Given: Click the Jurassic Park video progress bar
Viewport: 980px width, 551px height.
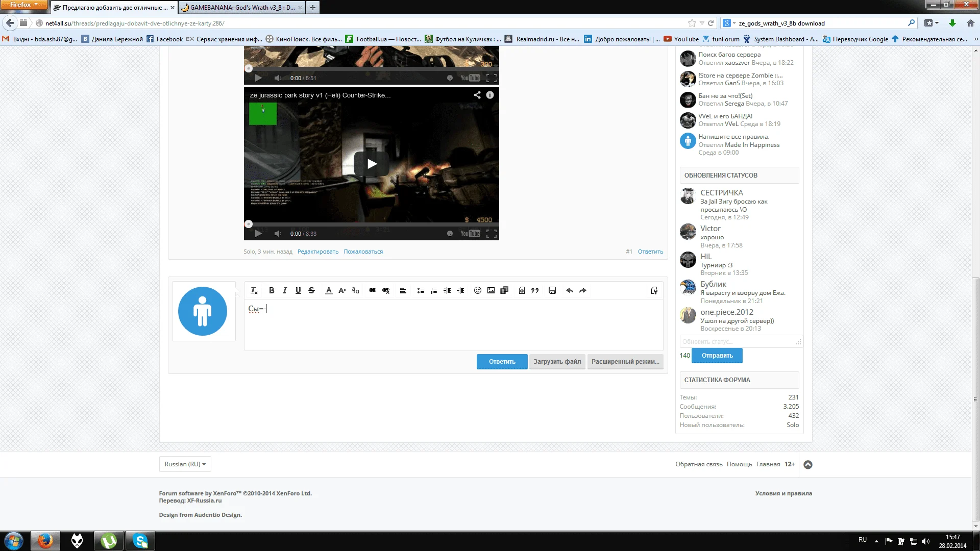Looking at the screenshot, I should point(371,224).
